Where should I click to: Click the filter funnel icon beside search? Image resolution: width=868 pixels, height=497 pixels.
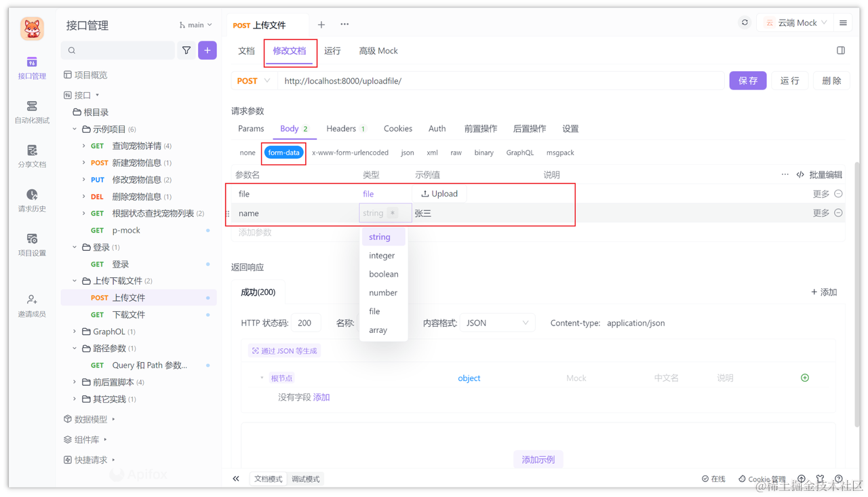tap(186, 50)
